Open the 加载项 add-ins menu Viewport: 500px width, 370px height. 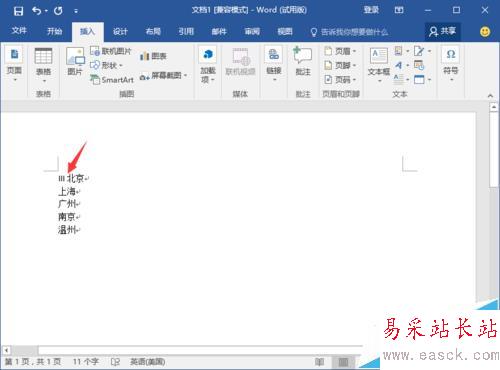(208, 65)
